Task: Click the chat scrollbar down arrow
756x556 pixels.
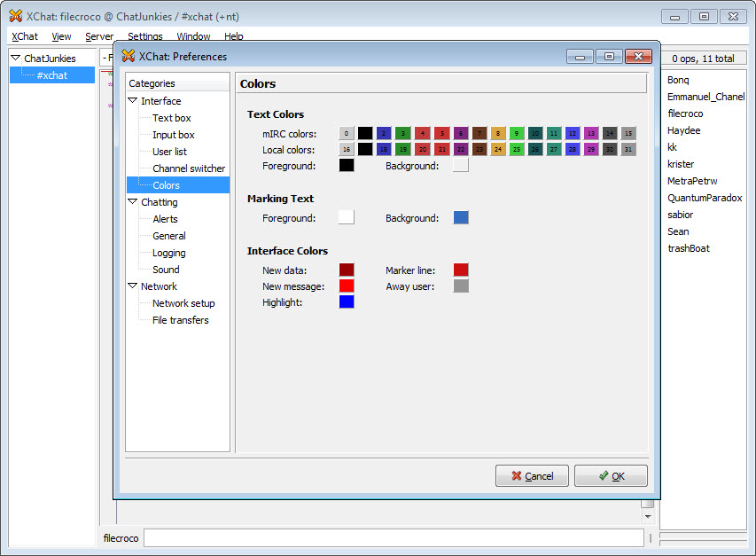Action: tap(648, 516)
